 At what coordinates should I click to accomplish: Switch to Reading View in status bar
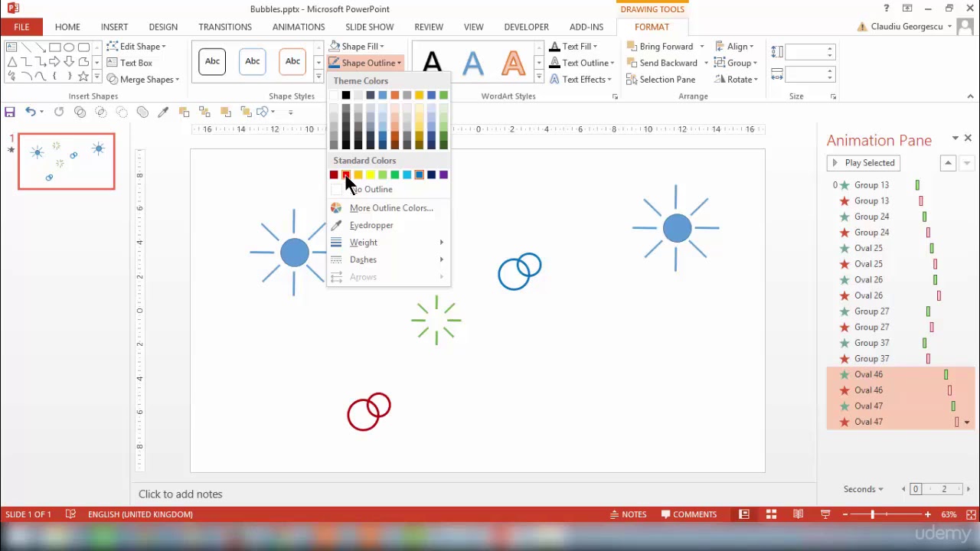(798, 514)
